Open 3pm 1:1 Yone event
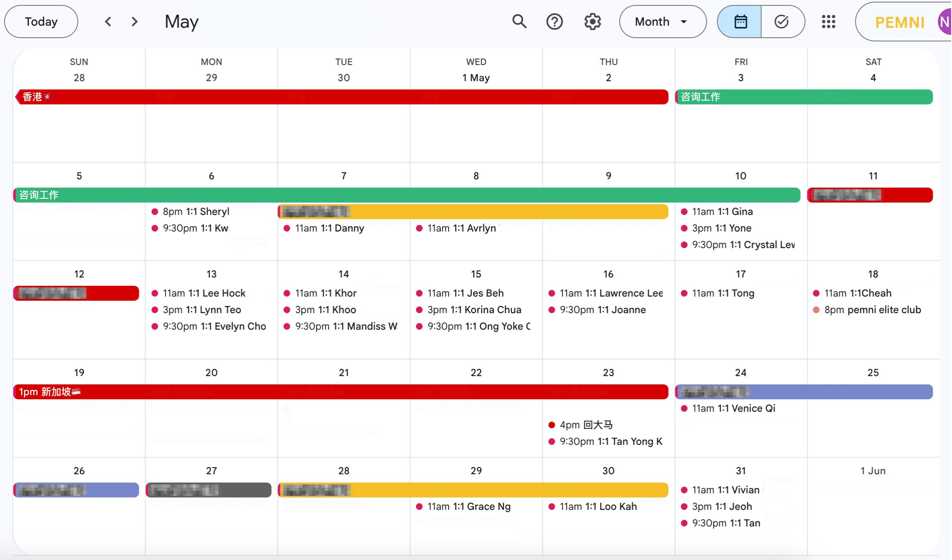The height and width of the screenshot is (560, 952). (x=716, y=228)
